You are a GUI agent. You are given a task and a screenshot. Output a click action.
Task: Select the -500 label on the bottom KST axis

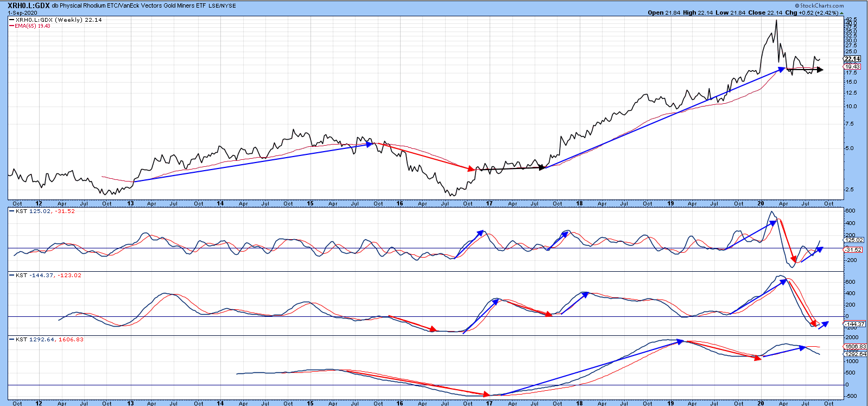tap(851, 396)
